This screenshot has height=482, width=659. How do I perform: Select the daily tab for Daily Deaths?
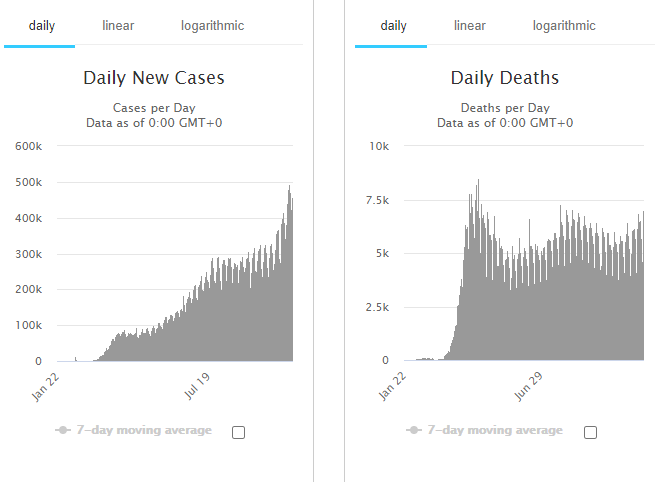[393, 26]
